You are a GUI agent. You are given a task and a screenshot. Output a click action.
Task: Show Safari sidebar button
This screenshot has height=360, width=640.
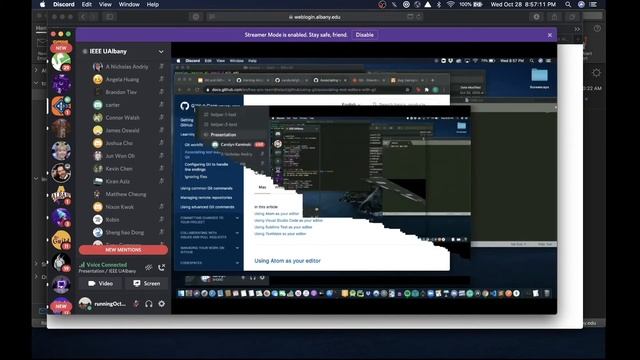[x=110, y=17]
